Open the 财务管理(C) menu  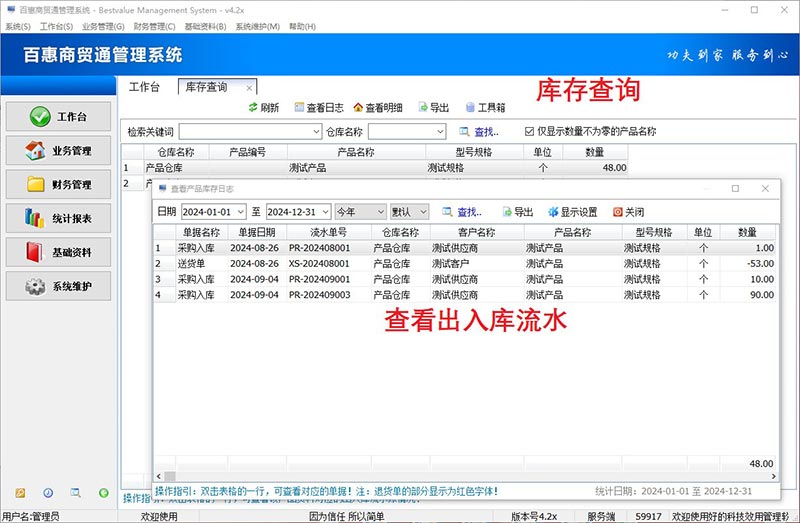tap(154, 26)
